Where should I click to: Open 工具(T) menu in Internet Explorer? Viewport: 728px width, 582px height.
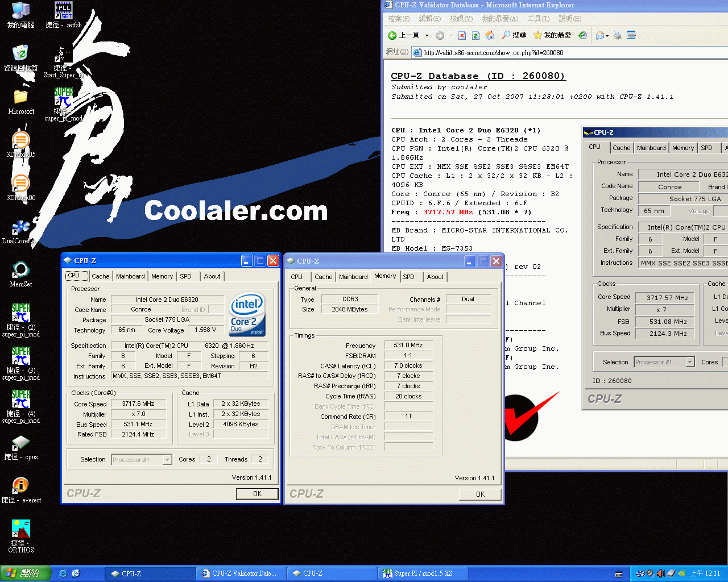538,19
